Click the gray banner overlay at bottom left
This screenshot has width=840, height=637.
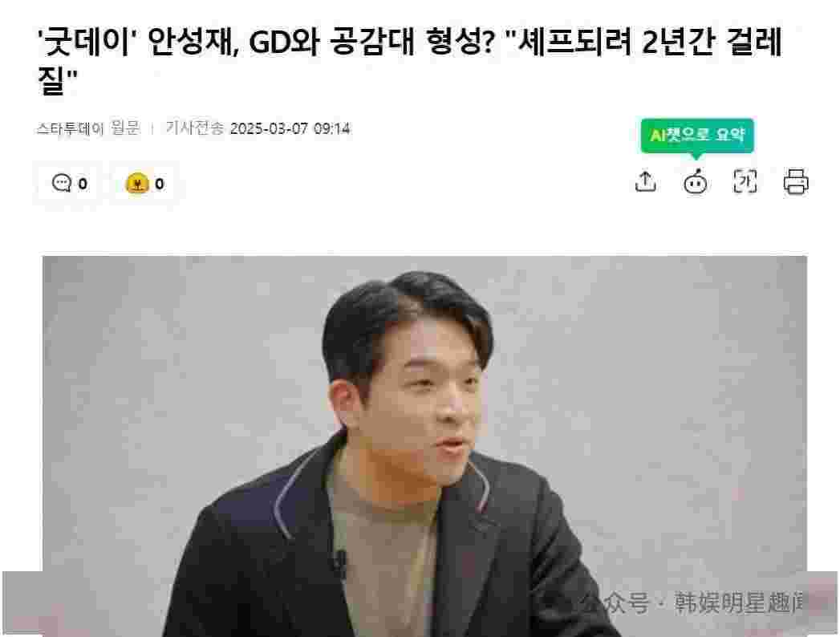(x=22, y=603)
